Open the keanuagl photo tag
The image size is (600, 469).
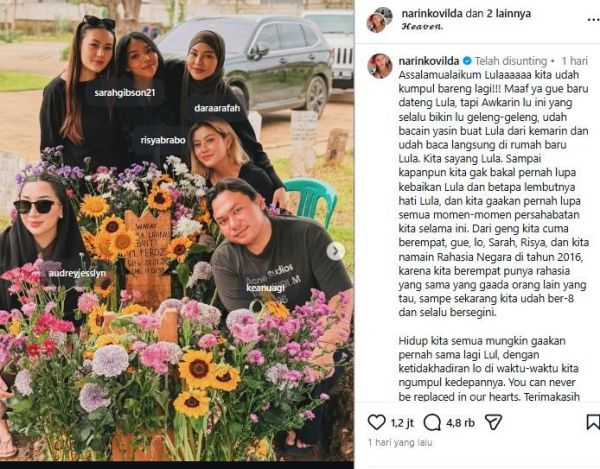coord(265,288)
